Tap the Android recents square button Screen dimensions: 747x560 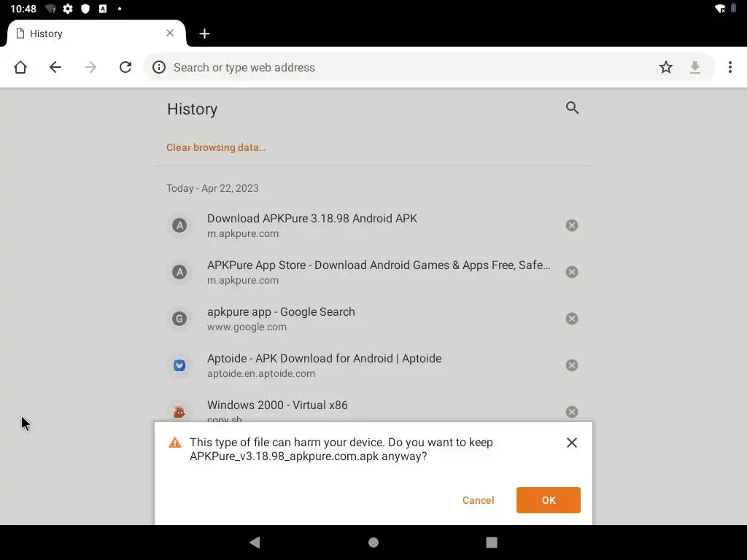[x=491, y=542]
